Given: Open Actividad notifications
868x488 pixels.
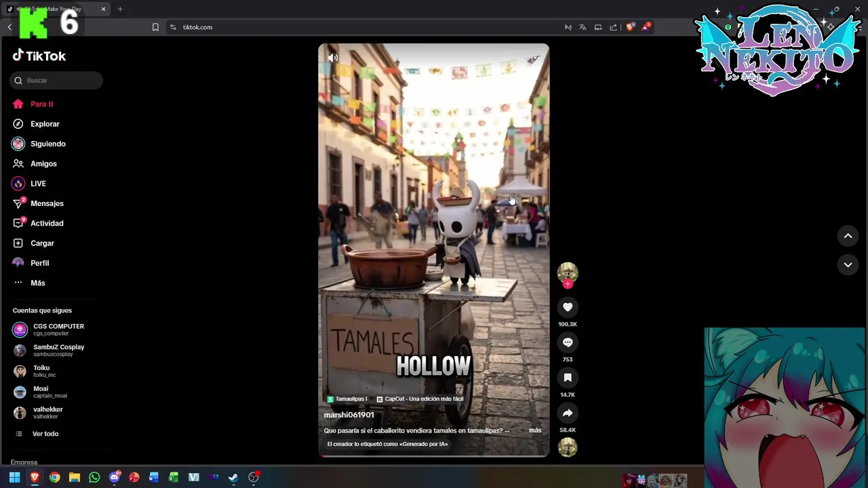Looking at the screenshot, I should (x=38, y=223).
